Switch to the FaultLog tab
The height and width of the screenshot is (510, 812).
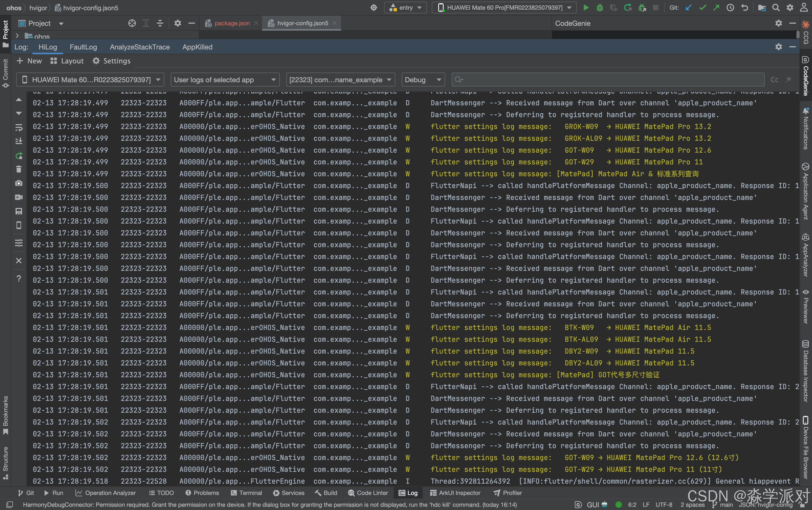[x=83, y=47]
